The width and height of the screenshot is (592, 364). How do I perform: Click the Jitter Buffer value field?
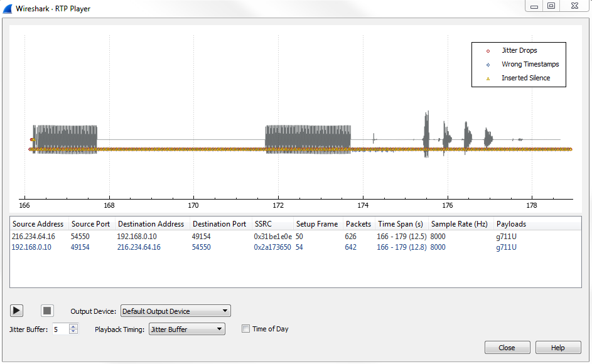pos(60,329)
